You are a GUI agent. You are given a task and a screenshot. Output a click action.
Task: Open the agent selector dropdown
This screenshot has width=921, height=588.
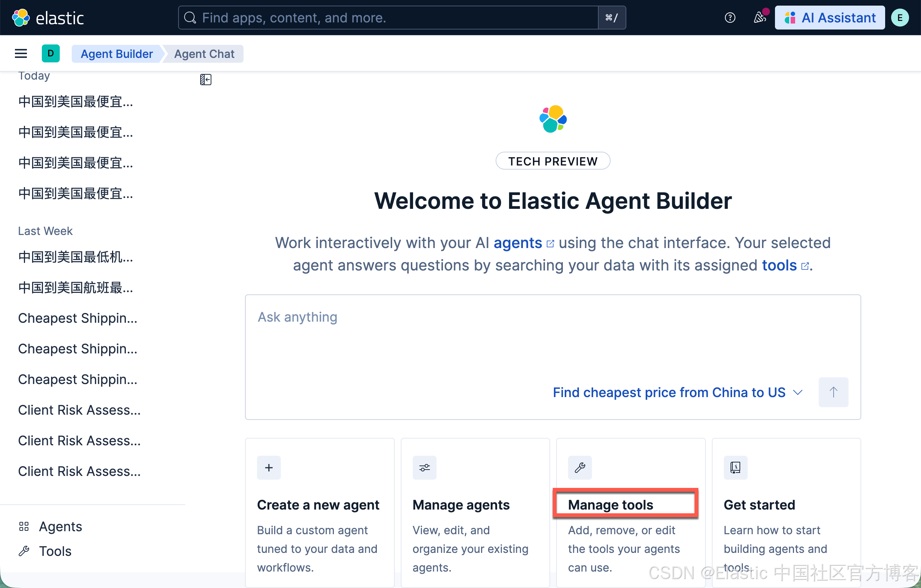click(677, 393)
